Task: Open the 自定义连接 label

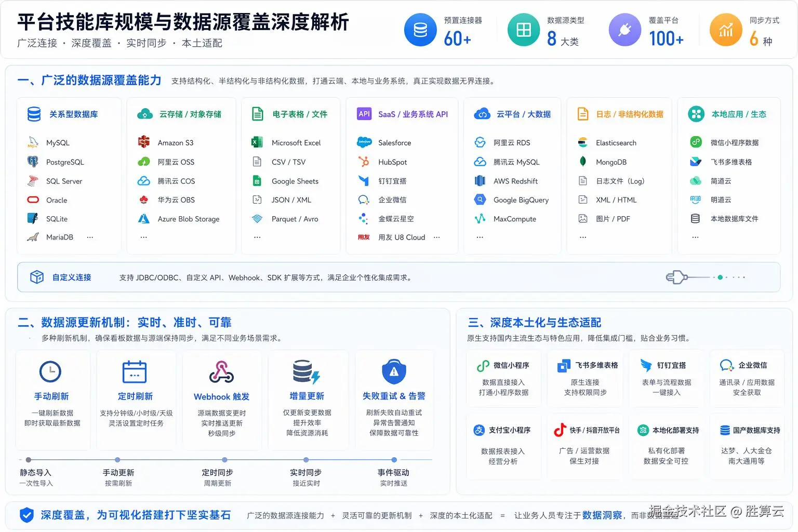Action: tap(72, 277)
